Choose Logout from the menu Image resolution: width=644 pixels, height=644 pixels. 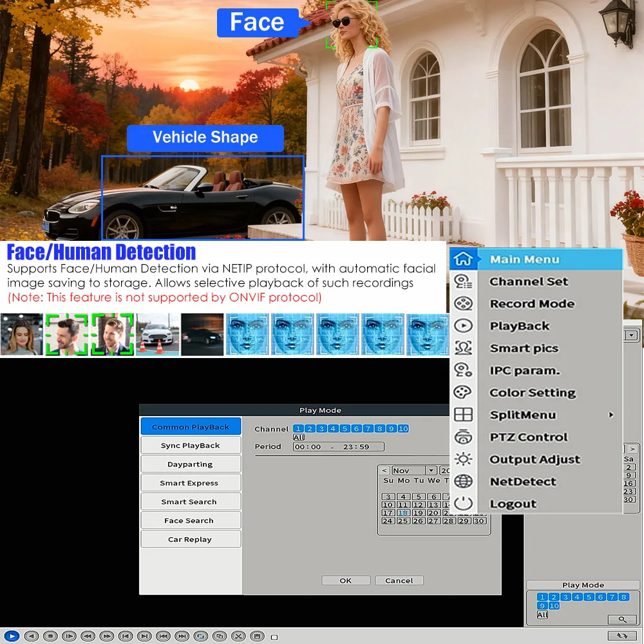point(513,504)
